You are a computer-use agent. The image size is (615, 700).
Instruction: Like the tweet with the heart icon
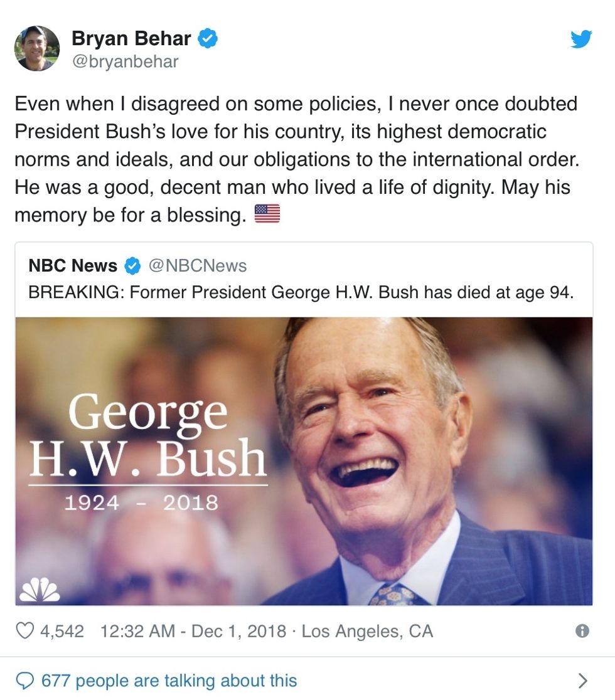(x=24, y=630)
